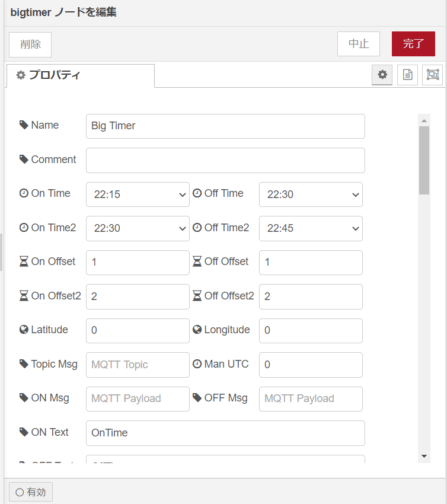Open node appearance settings icon
This screenshot has width=447, height=504.
click(x=433, y=75)
